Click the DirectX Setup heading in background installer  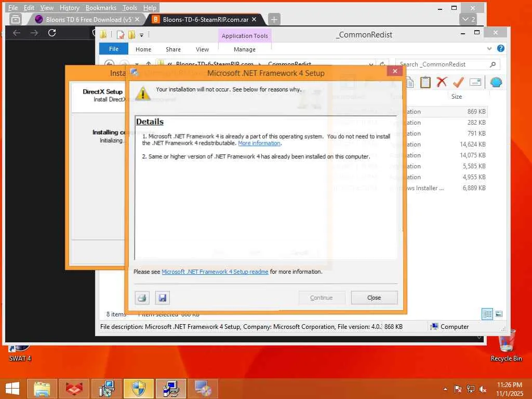tap(102, 91)
